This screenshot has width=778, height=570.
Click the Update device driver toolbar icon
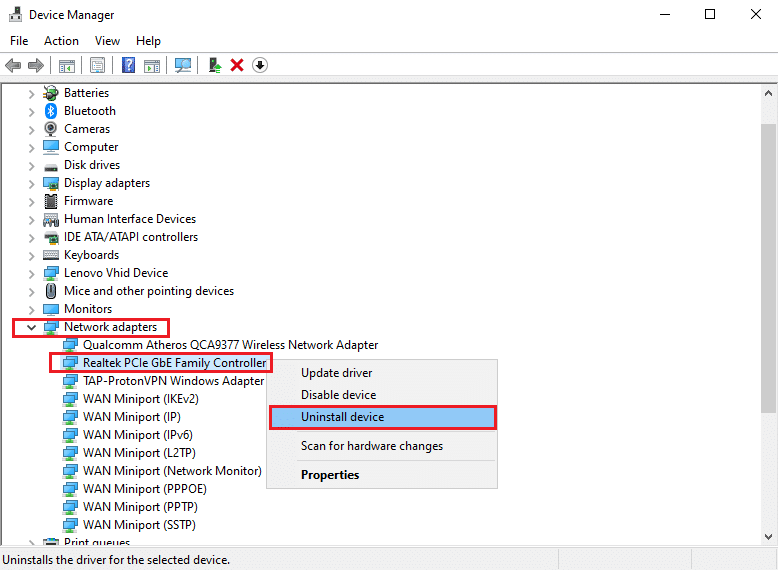(214, 65)
